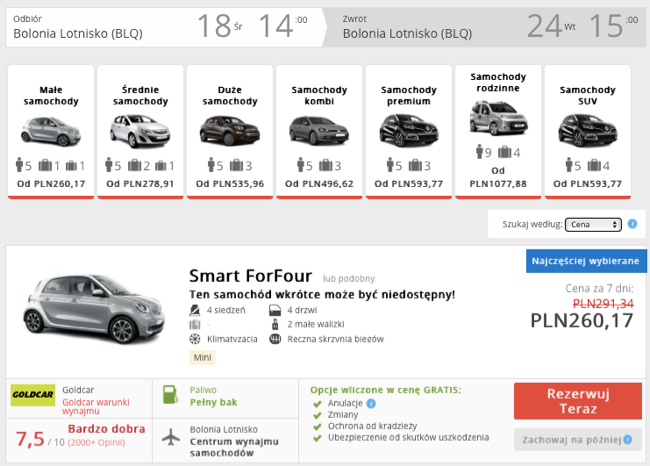The width and height of the screenshot is (650, 466).
Task: Select the Małe samochody category card
Action: [51, 132]
